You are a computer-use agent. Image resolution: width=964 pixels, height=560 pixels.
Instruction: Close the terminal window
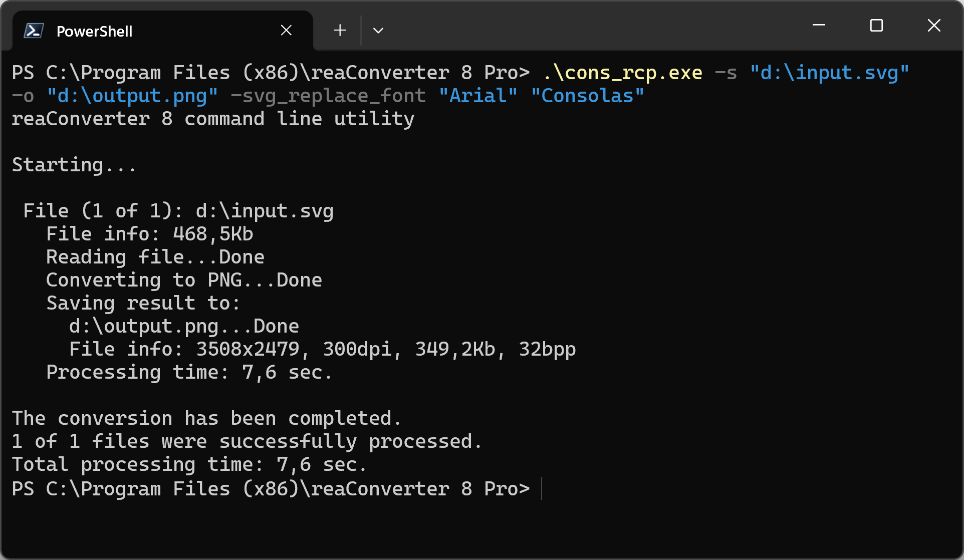934,25
